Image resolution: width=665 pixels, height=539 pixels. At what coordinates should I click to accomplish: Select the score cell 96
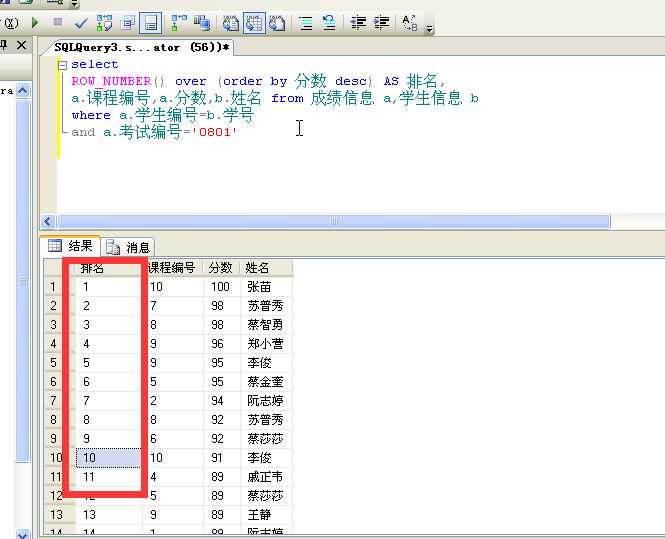click(221, 344)
